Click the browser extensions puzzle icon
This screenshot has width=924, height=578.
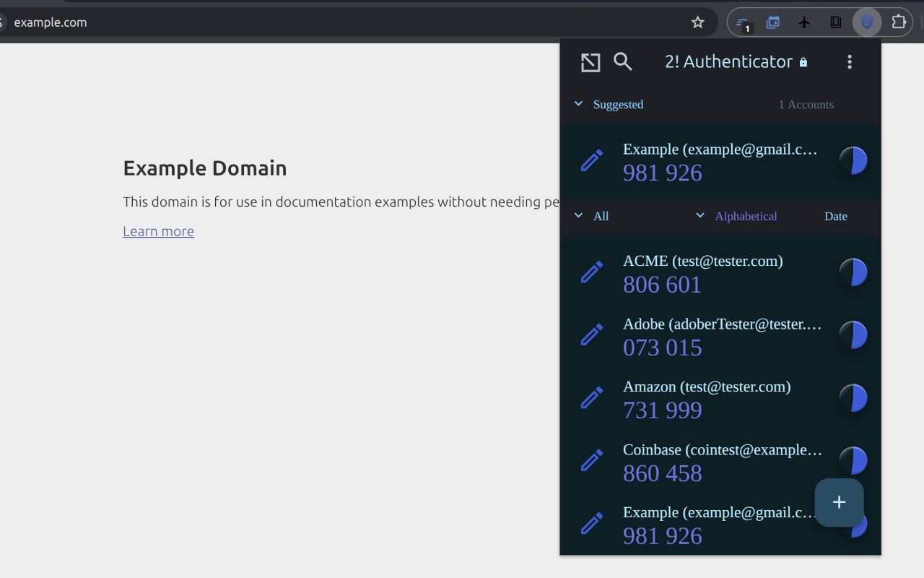click(x=899, y=22)
